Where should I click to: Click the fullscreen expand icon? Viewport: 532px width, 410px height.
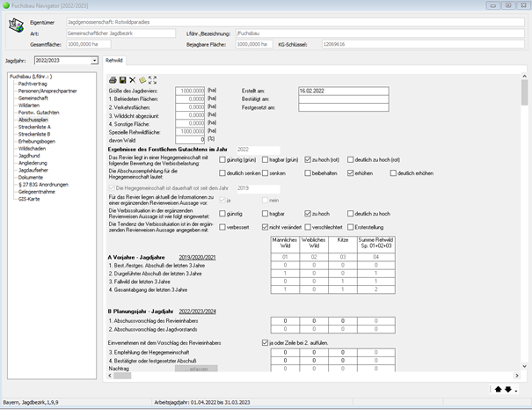[152, 79]
